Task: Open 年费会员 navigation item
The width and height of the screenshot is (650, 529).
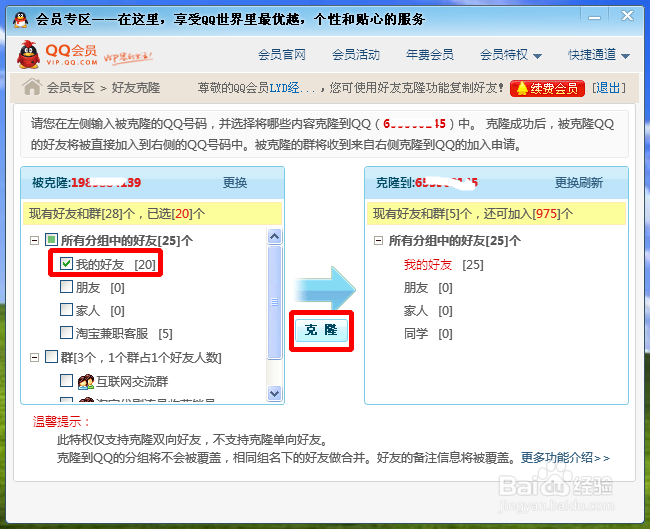Action: click(429, 55)
